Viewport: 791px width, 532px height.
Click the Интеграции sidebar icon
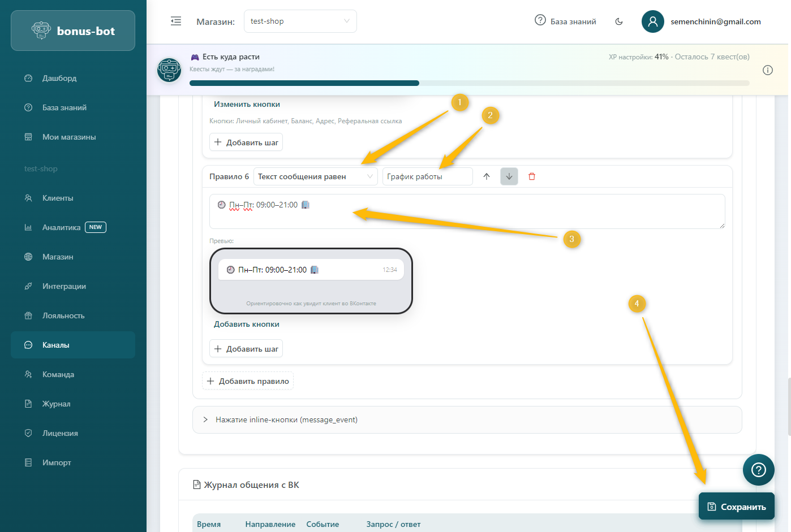tap(28, 286)
